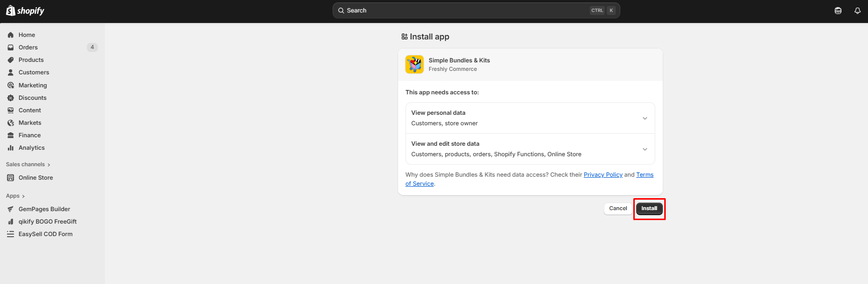The height and width of the screenshot is (284, 868).
Task: Expand the View personal data section
Action: click(x=645, y=118)
